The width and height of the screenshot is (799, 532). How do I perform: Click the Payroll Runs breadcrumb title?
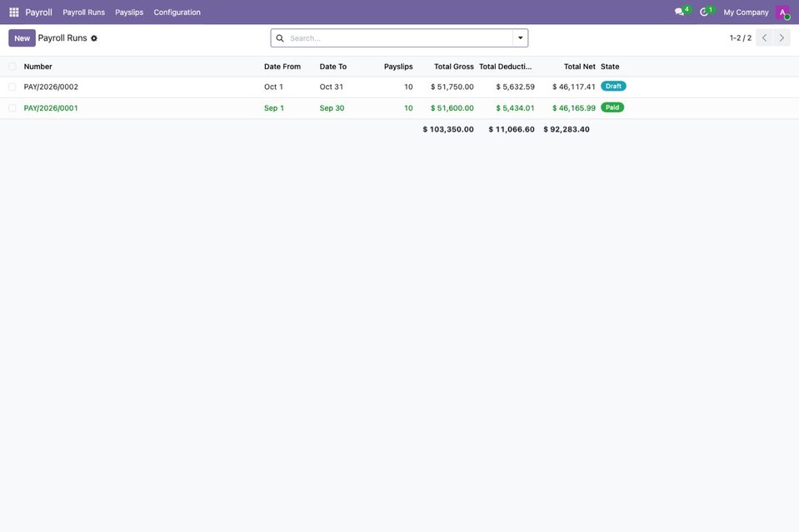[x=62, y=38]
